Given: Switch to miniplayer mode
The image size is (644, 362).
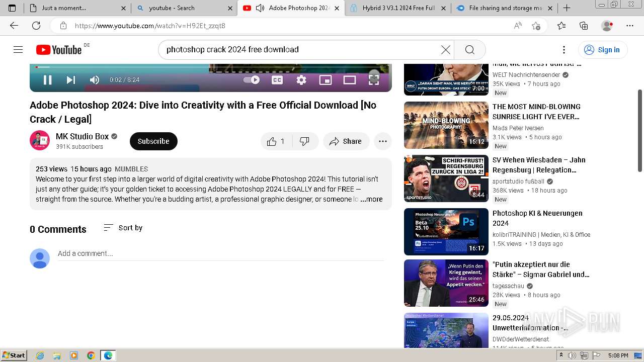Looking at the screenshot, I should (x=326, y=79).
